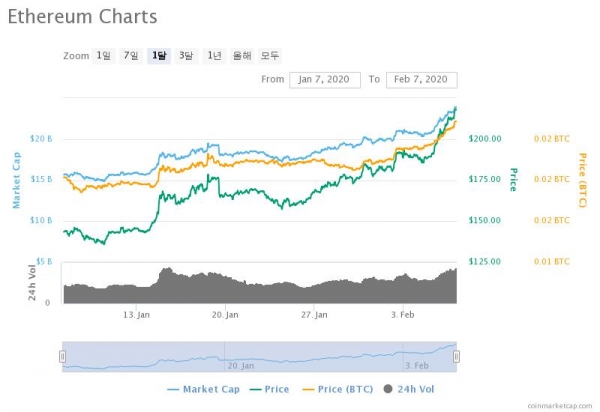Click the 24h Vol axis title
The image size is (600, 412).
pos(32,282)
